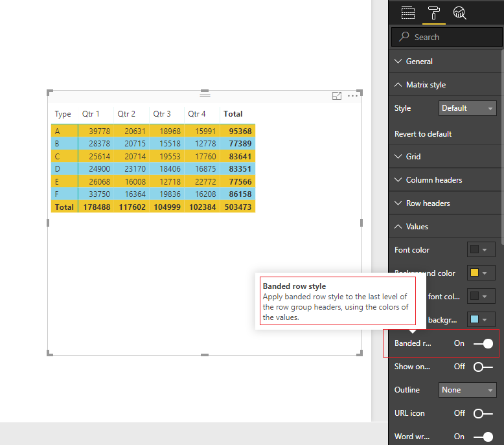The height and width of the screenshot is (445, 504).
Task: Click the value 39778 in row A
Action: (99, 131)
